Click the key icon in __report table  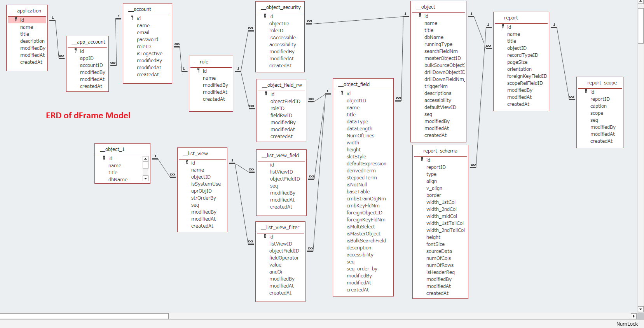[503, 26]
